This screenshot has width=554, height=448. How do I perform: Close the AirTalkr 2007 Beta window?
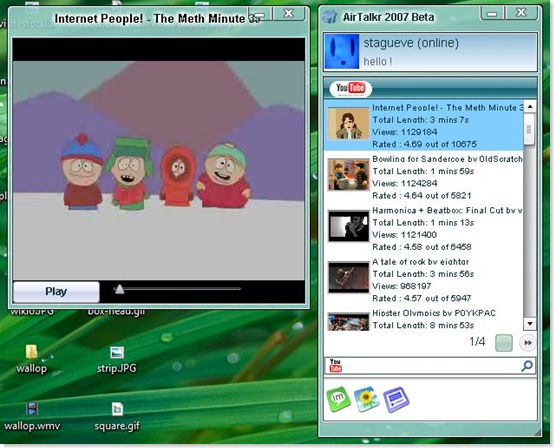click(521, 13)
